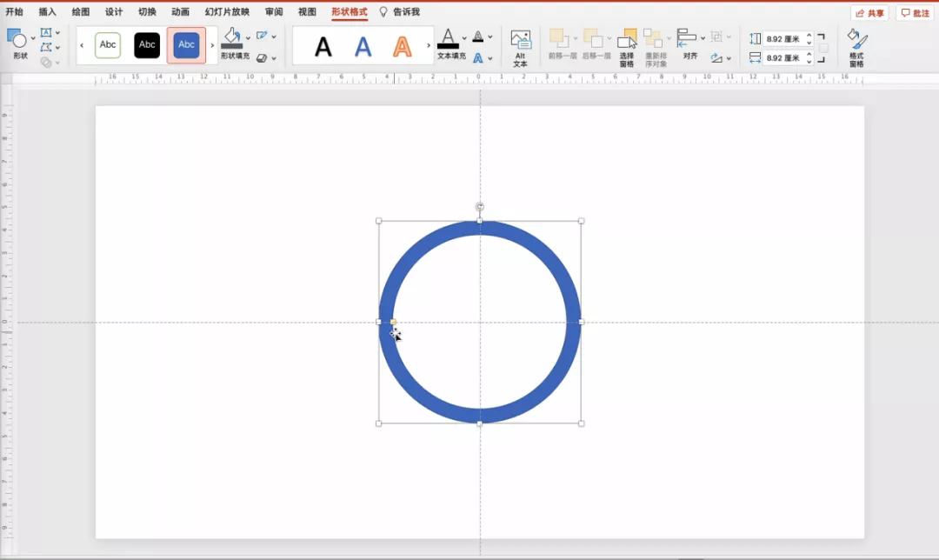Click the 前移一层 bring forward icon
The height and width of the screenshot is (560, 939).
coord(559,38)
